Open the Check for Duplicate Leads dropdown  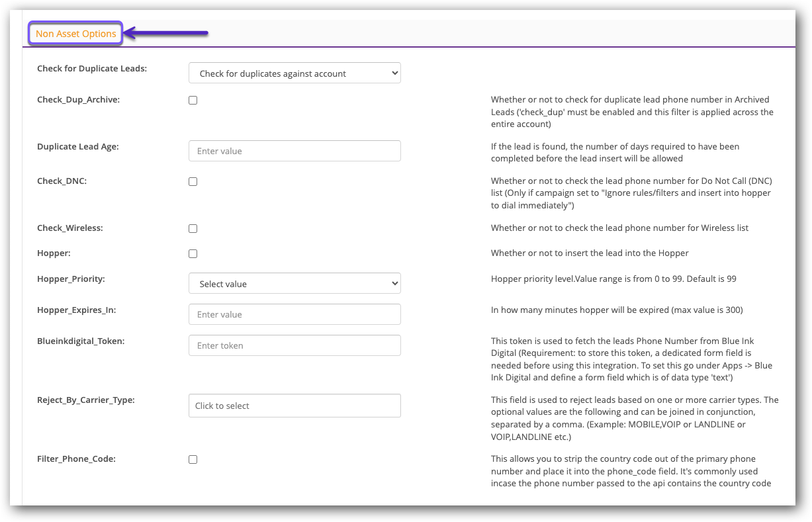(294, 73)
